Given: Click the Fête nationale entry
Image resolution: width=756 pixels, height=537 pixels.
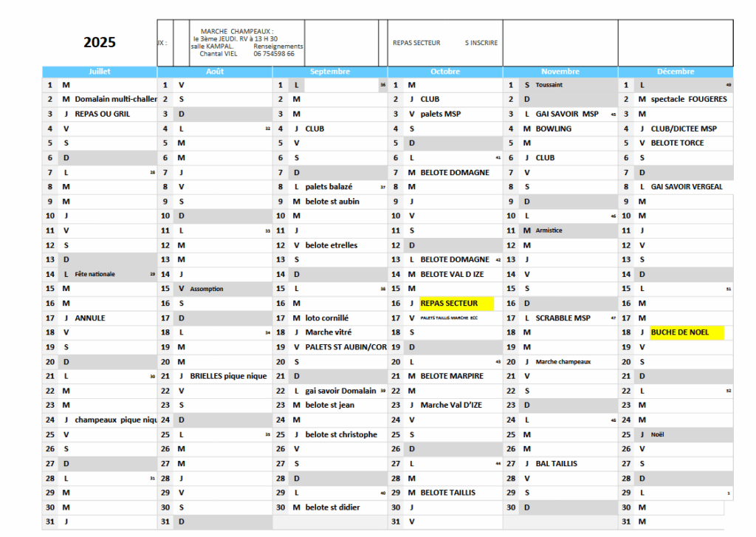Looking at the screenshot, I should click(95, 274).
